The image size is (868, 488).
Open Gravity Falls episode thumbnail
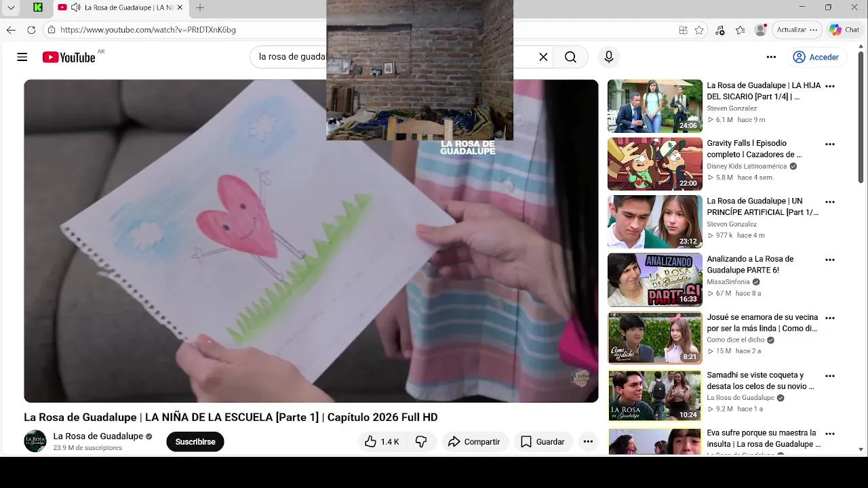[655, 164]
